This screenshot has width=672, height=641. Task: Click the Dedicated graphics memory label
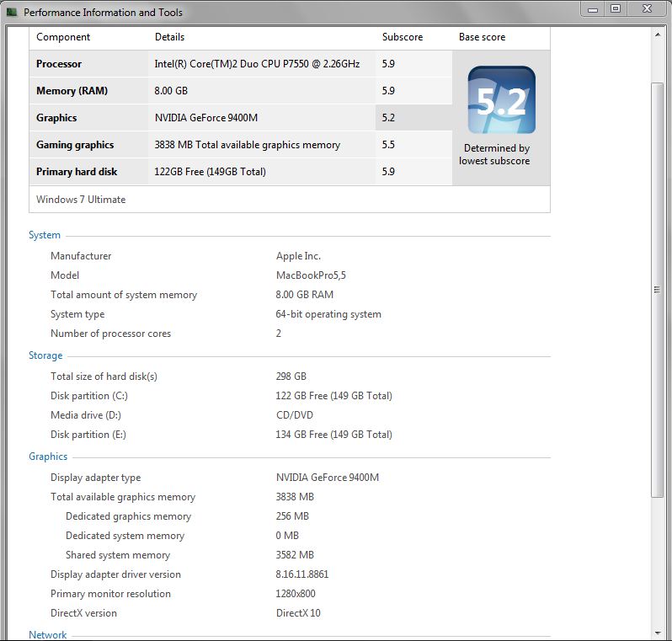click(128, 516)
